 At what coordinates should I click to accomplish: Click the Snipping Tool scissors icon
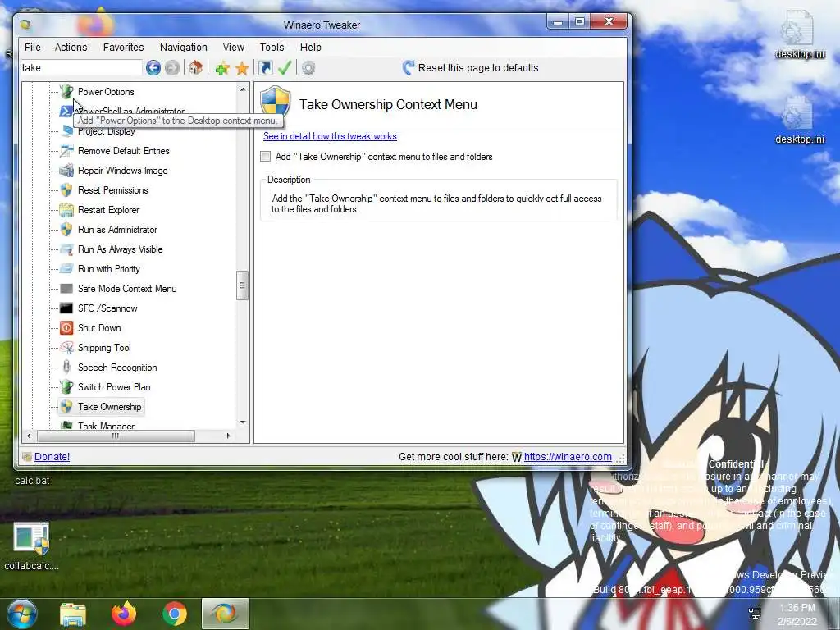pos(66,348)
